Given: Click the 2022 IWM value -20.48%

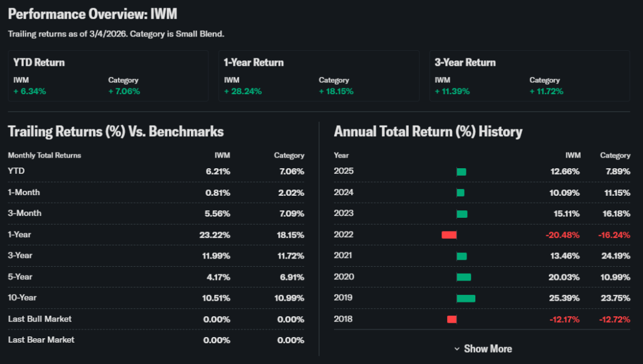Looking at the screenshot, I should pos(561,235).
